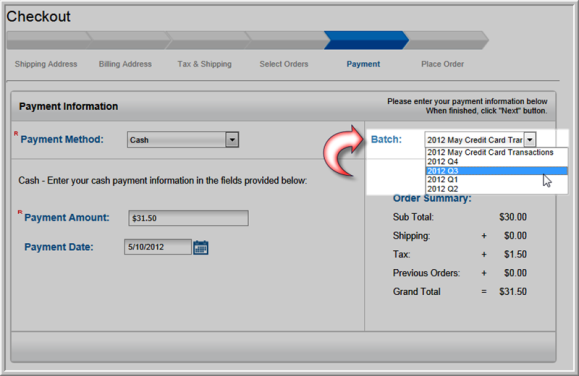Go to Billing Address step
Viewport: 579px width, 376px height.
click(125, 64)
